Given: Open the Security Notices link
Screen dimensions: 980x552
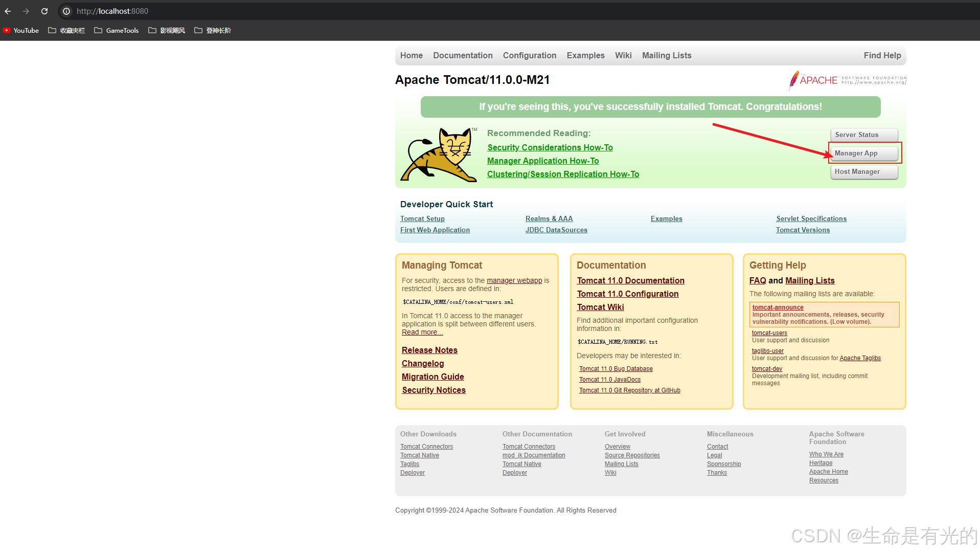Looking at the screenshot, I should [x=434, y=390].
